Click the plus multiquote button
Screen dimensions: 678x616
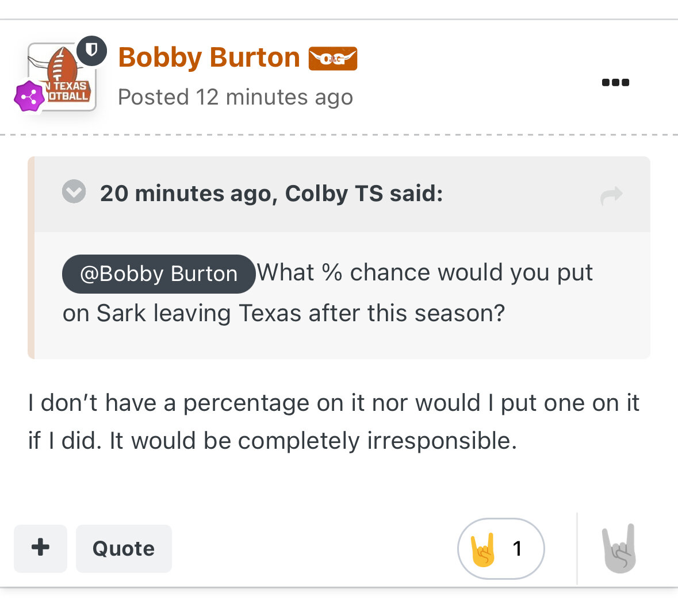(x=40, y=548)
